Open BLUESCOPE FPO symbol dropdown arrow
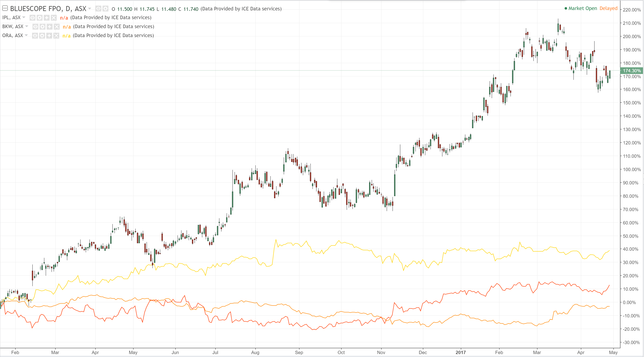The image size is (644, 357). coord(89,9)
